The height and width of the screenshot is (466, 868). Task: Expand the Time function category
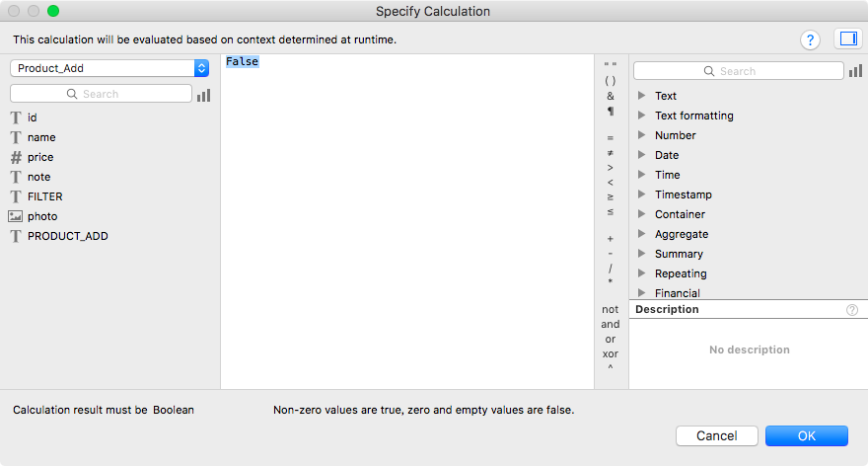click(641, 175)
